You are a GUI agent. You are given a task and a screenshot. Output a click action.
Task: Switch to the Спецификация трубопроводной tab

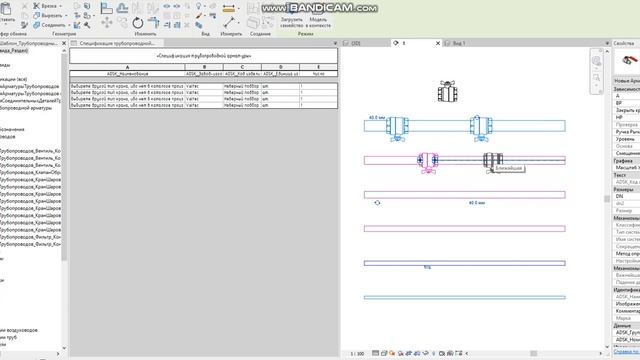117,43
